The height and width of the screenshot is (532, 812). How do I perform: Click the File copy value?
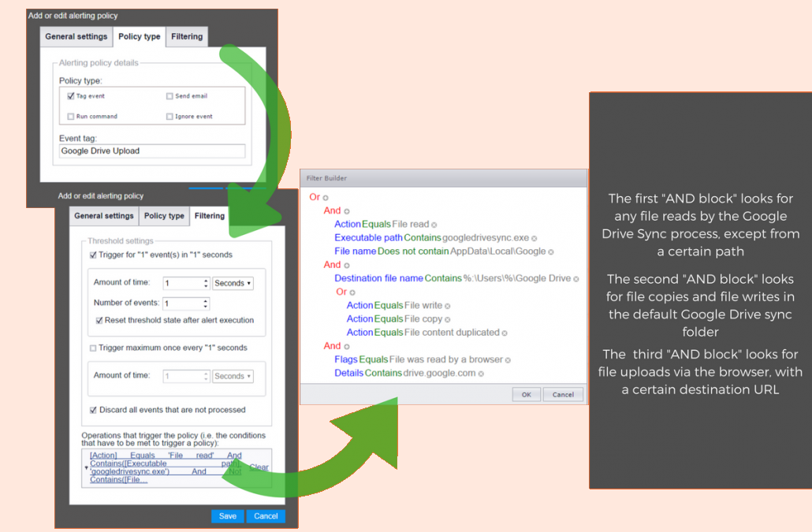click(x=423, y=319)
